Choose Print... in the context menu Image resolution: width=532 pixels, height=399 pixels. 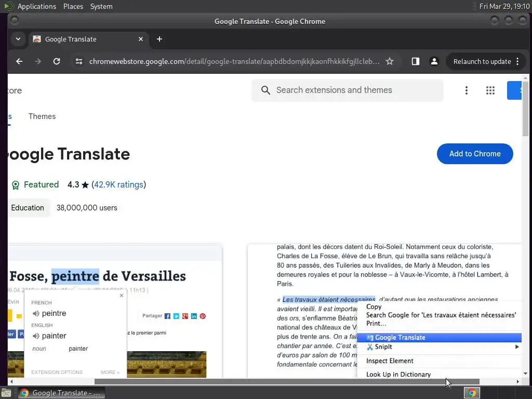click(x=376, y=323)
